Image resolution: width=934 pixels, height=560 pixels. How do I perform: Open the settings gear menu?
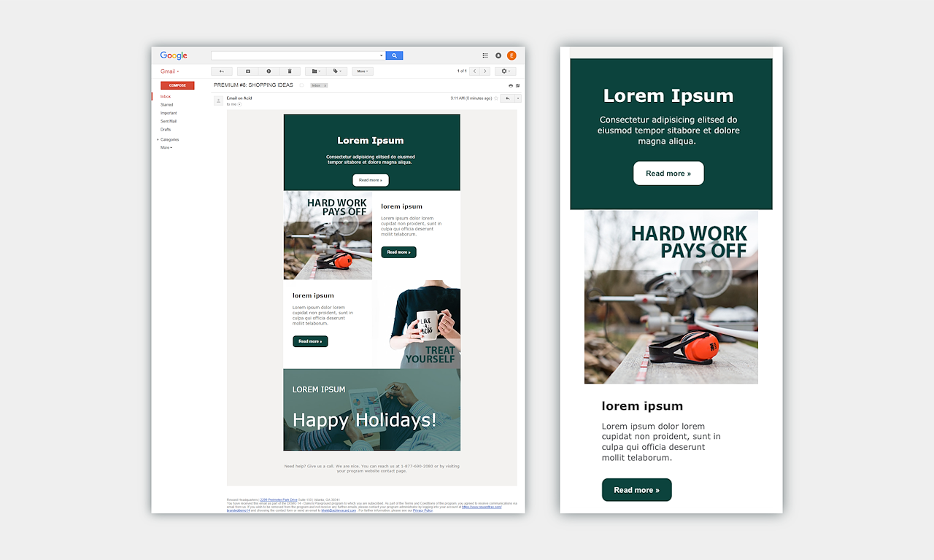coord(505,71)
